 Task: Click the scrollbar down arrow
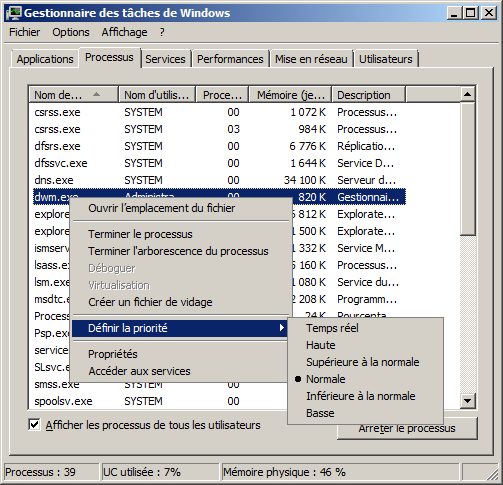tap(467, 401)
